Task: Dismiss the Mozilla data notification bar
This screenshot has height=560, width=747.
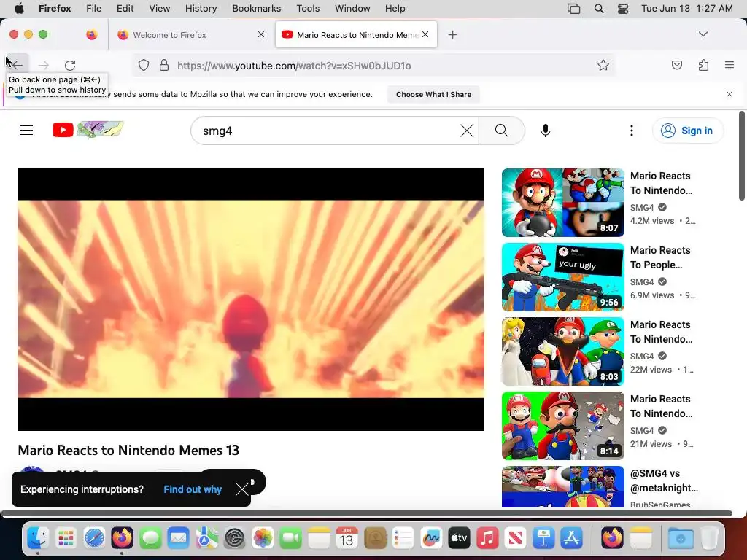Action: (729, 94)
